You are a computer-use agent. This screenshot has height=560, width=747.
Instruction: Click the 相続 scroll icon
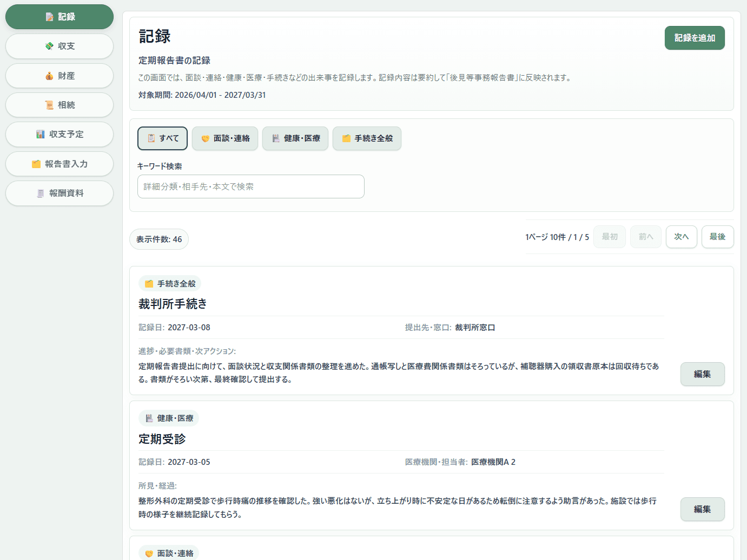point(49,105)
